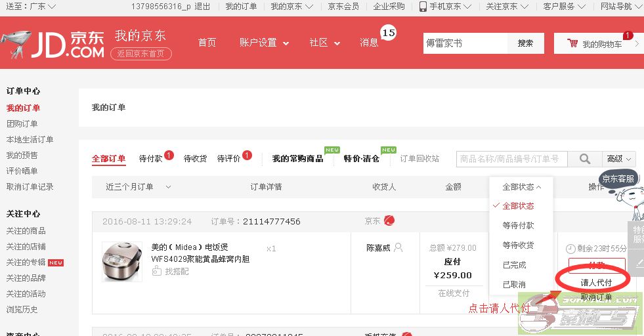
Task: Click the 请人代付 link
Action: pyautogui.click(x=595, y=282)
